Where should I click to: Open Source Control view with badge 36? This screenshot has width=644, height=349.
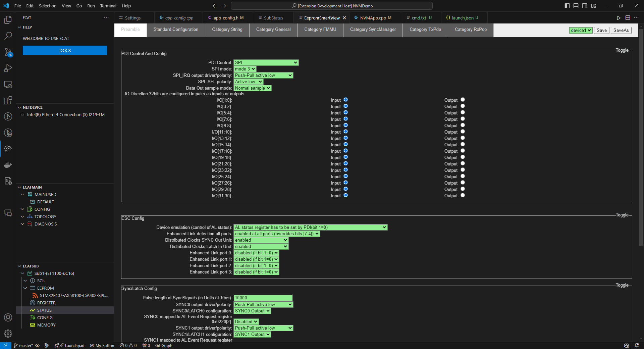coord(8,52)
